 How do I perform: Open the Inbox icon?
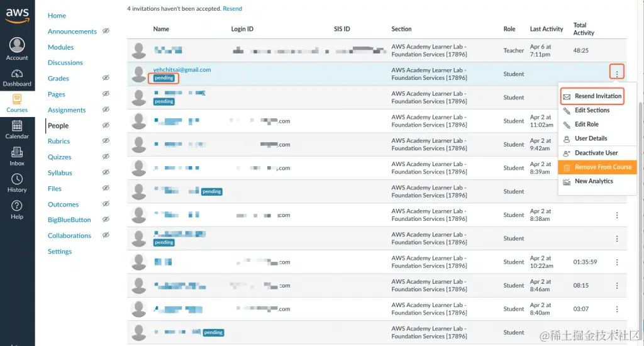tap(17, 152)
